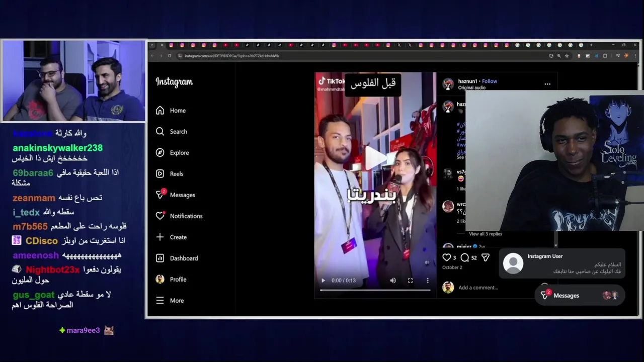Click chat username m7b565
Image resolution: width=644 pixels, height=362 pixels.
click(30, 227)
